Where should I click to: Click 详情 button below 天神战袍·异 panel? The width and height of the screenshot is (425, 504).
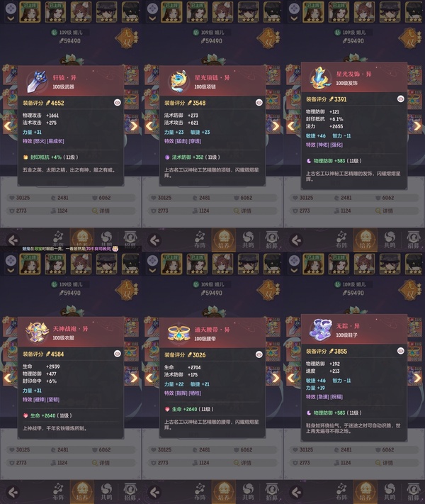pyautogui.click(x=101, y=463)
